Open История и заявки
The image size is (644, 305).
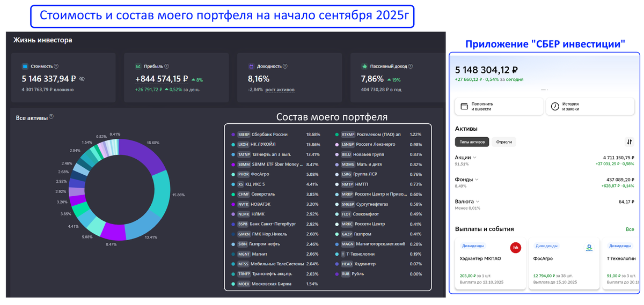(590, 106)
